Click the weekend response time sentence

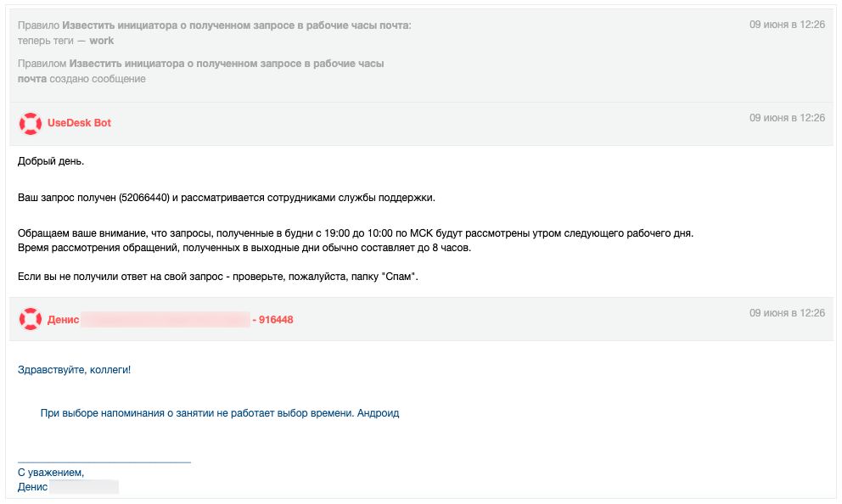(244, 248)
